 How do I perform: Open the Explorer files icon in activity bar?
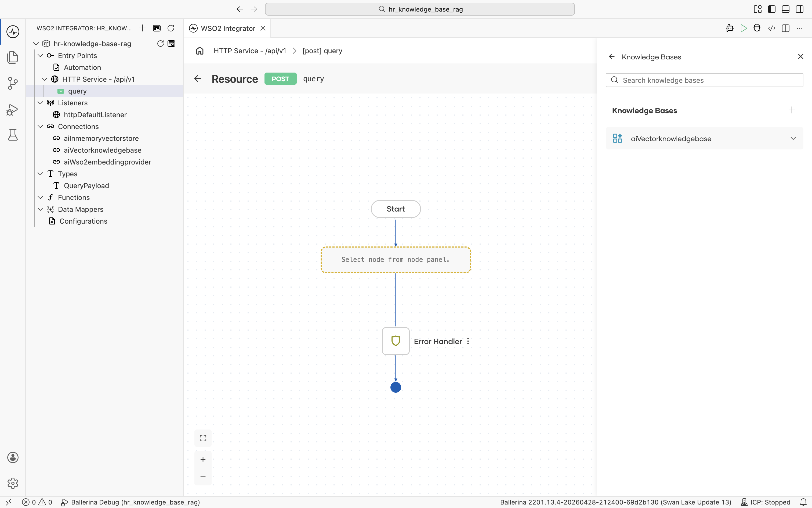coord(13,58)
